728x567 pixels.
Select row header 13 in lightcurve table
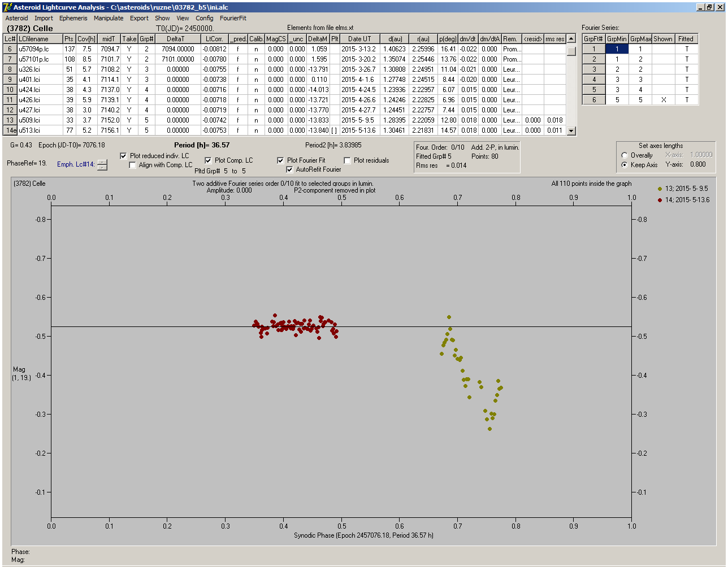10,120
